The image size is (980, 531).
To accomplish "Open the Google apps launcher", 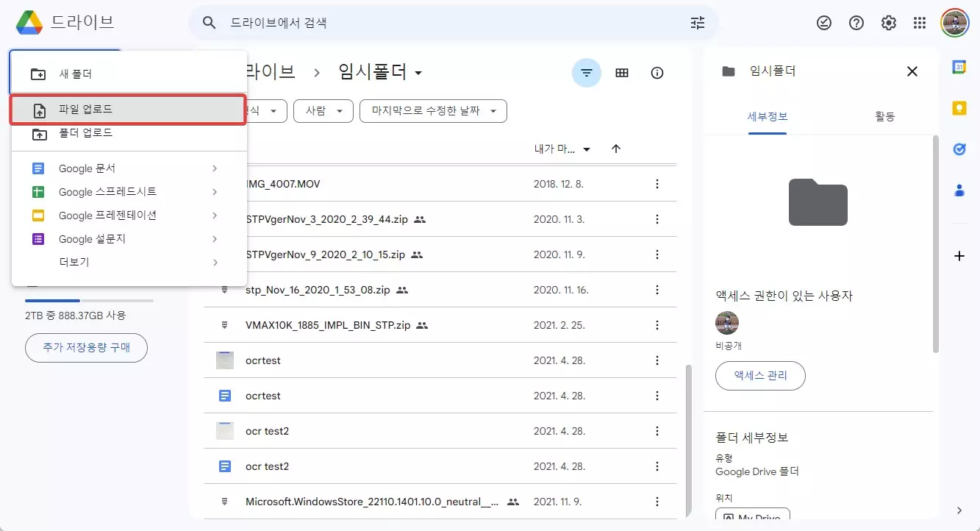I will [920, 22].
